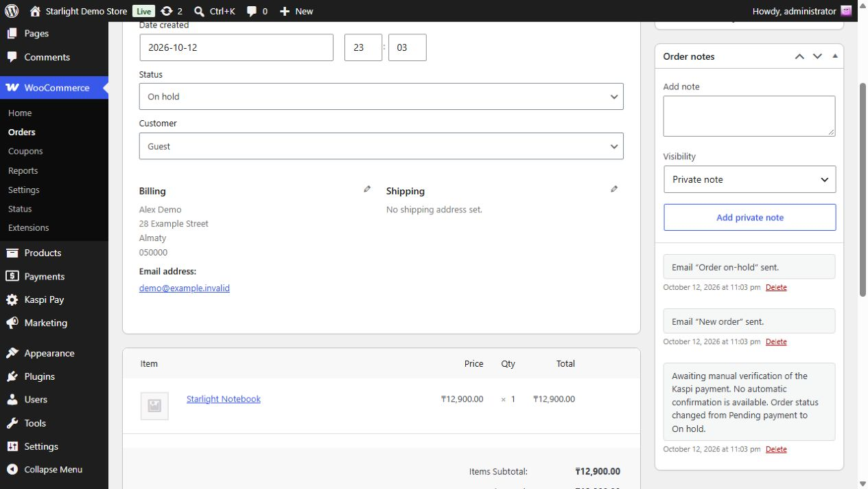Image resolution: width=868 pixels, height=489 pixels.
Task: Open WooCommerce Reports submenu
Action: [23, 170]
